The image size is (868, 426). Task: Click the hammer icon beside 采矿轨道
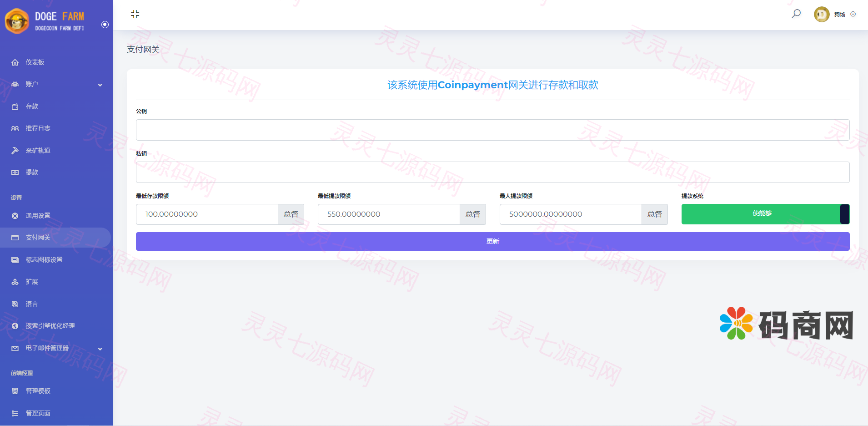point(15,151)
